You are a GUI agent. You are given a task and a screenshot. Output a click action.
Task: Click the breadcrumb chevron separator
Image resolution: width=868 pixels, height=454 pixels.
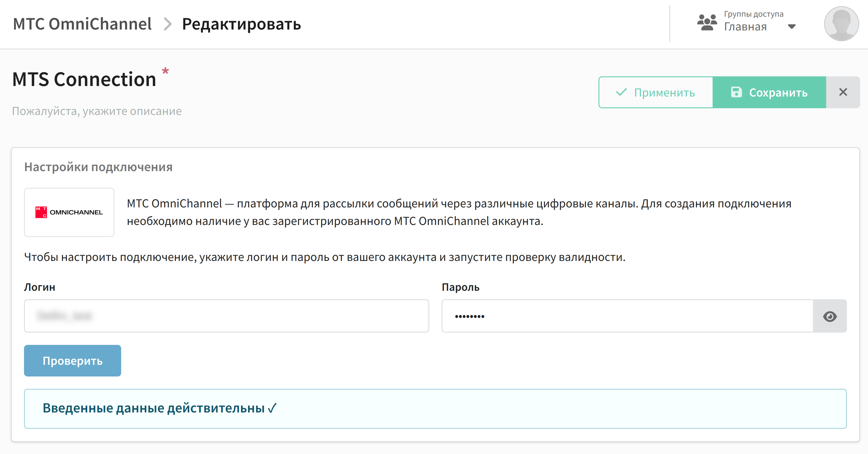(x=167, y=24)
